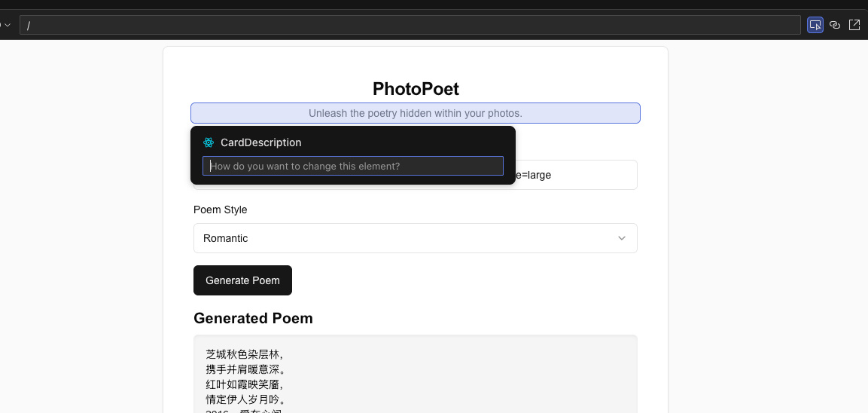Click the copy link icon in the preview toolbar
The width and height of the screenshot is (868, 413).
(834, 25)
